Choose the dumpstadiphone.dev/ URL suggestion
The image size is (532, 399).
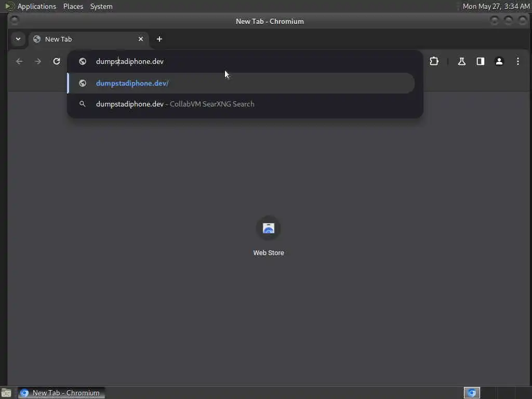(x=241, y=83)
